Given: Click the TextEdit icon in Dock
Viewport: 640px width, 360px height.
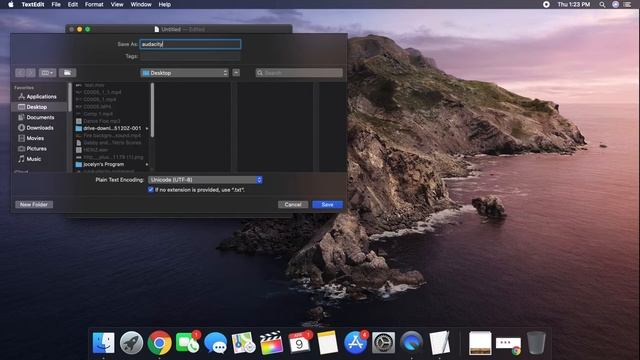Looking at the screenshot, I should (439, 342).
